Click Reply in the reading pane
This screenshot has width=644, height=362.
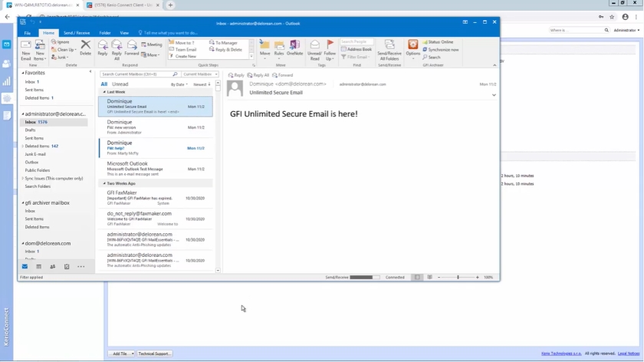[x=236, y=75]
